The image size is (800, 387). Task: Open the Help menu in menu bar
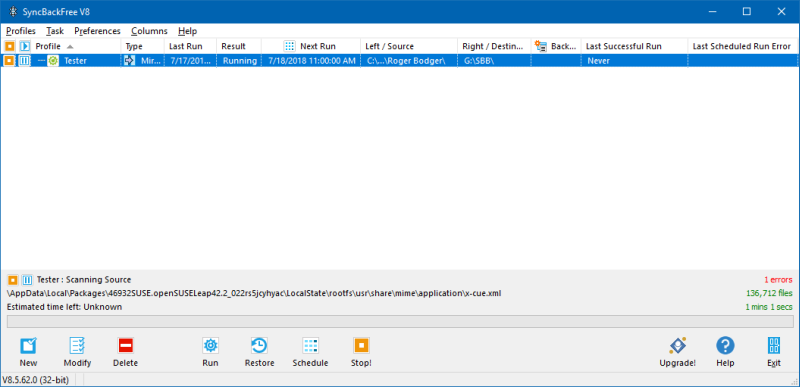tap(187, 31)
